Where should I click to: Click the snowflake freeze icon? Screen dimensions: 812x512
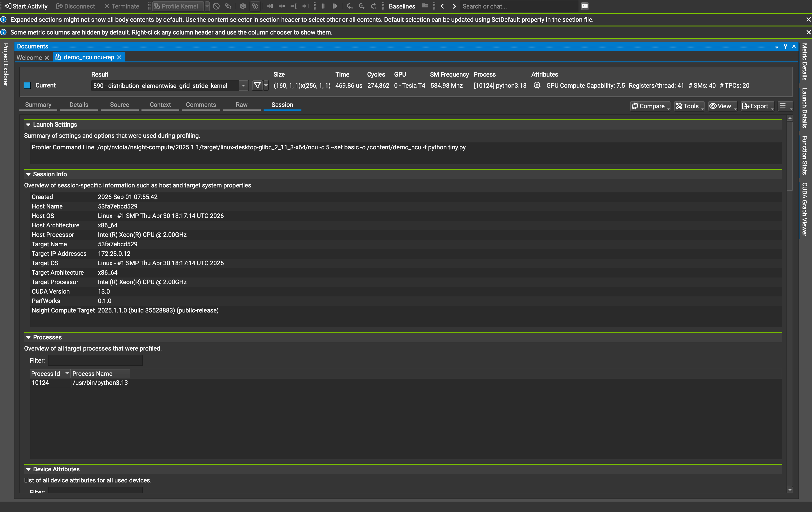coord(243,6)
